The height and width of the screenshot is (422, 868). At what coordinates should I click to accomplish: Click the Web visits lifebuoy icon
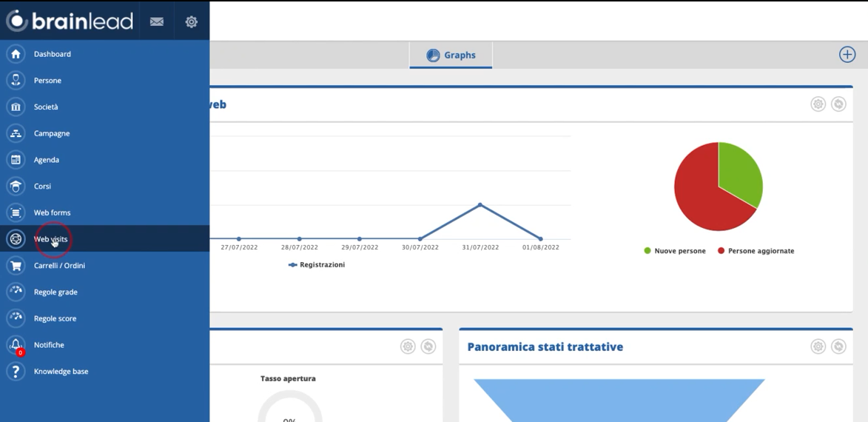[x=16, y=239]
